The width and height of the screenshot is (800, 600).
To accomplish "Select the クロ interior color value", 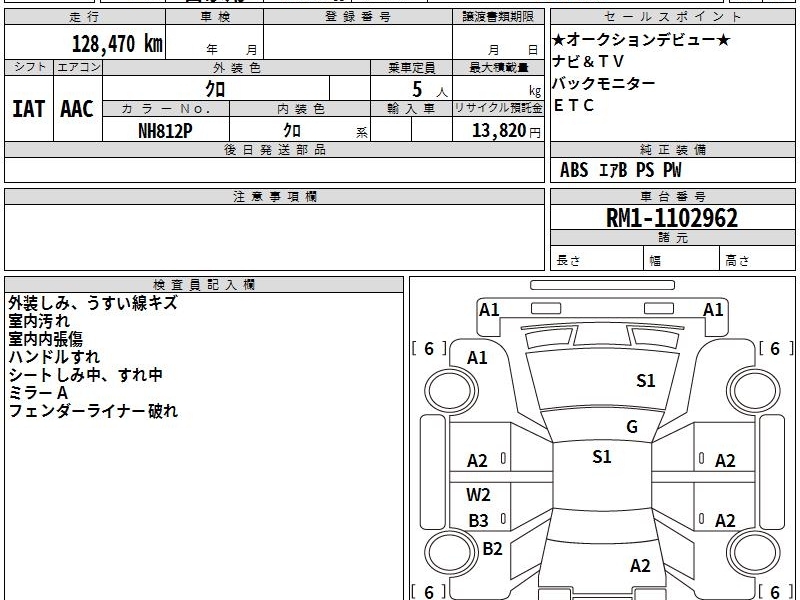I will click(292, 131).
